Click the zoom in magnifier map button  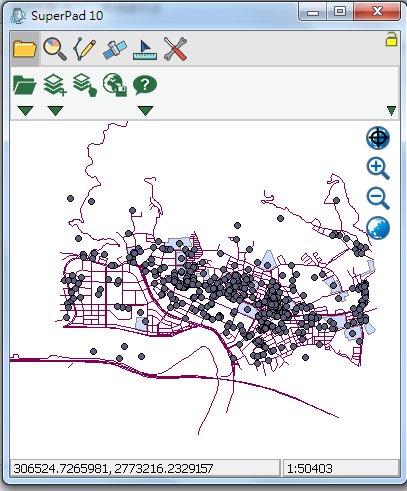pyautogui.click(x=378, y=168)
